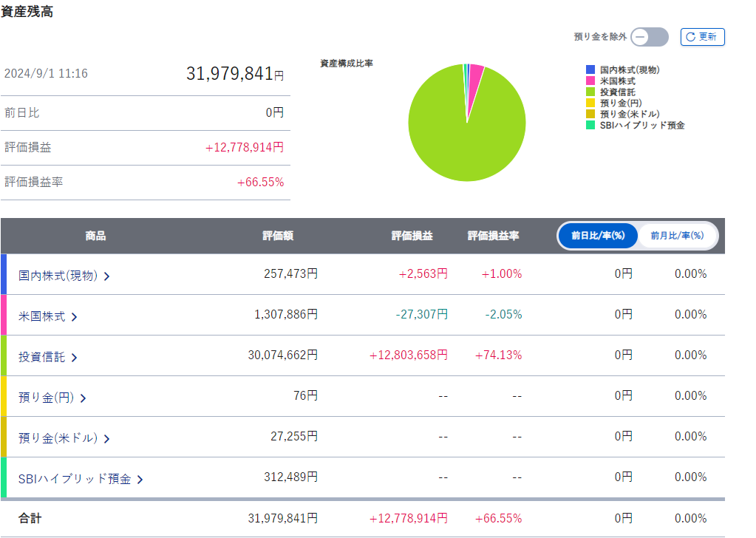Switch to 前月比/率(%) view

click(676, 236)
